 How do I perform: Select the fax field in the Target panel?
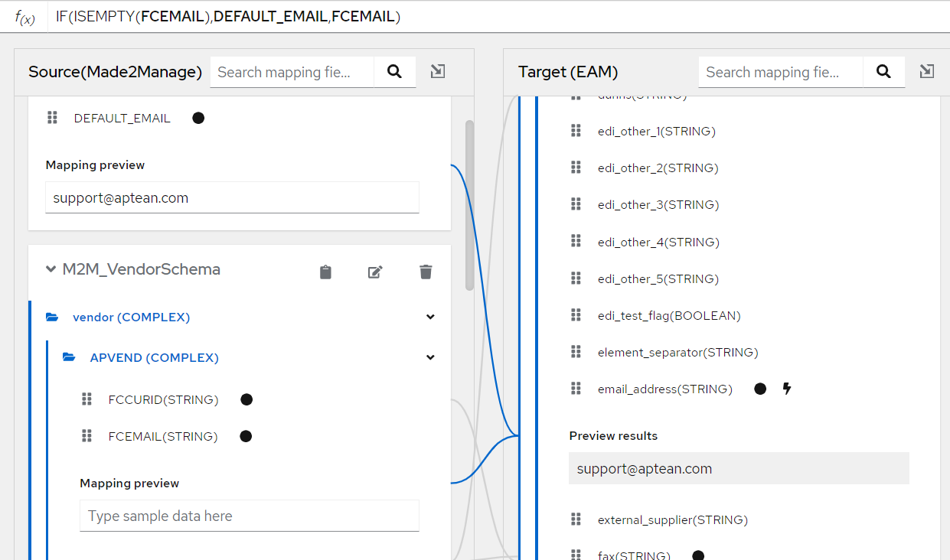click(x=633, y=555)
